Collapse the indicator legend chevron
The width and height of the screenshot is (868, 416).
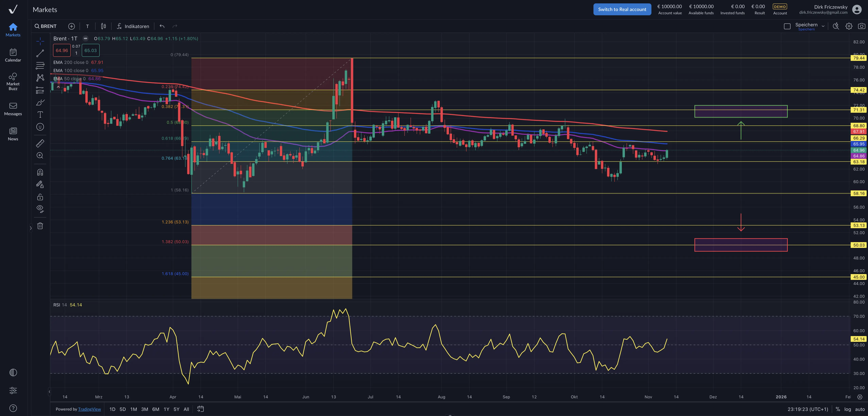[x=58, y=87]
